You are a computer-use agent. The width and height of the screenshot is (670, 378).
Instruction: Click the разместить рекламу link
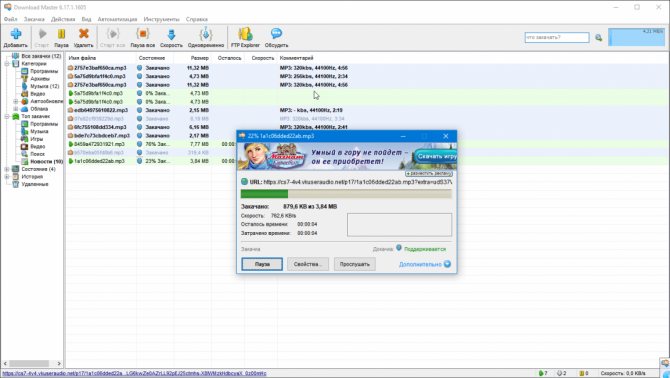pyautogui.click(x=429, y=174)
